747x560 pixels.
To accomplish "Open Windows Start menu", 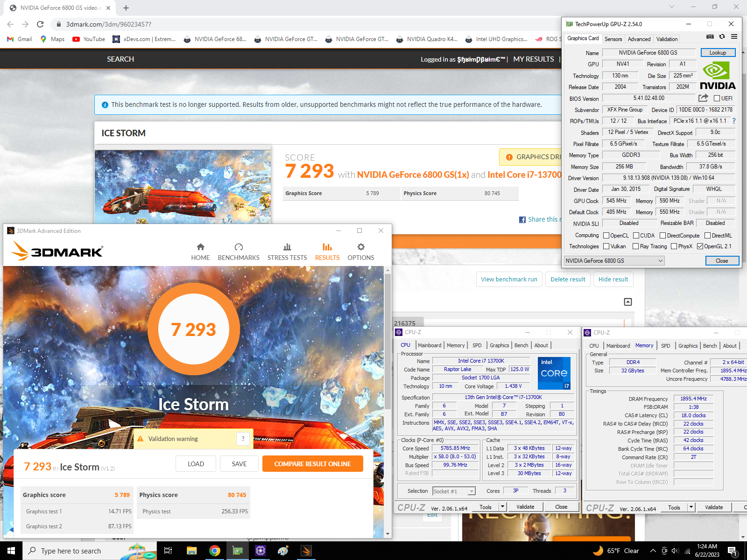I will point(11,551).
